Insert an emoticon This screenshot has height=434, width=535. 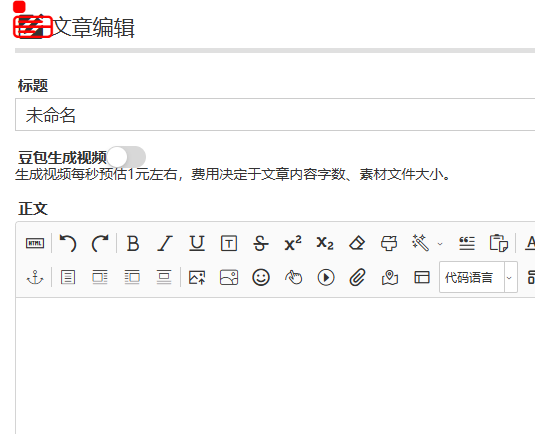pyautogui.click(x=261, y=277)
